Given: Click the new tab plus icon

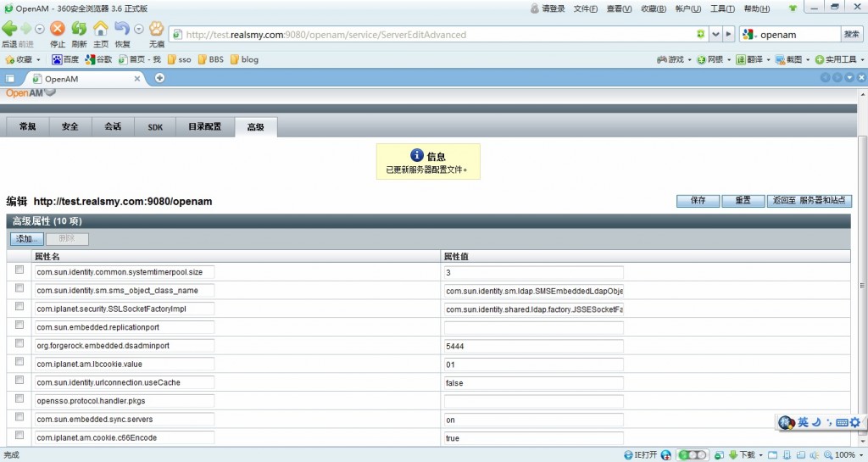Looking at the screenshot, I should pyautogui.click(x=159, y=78).
